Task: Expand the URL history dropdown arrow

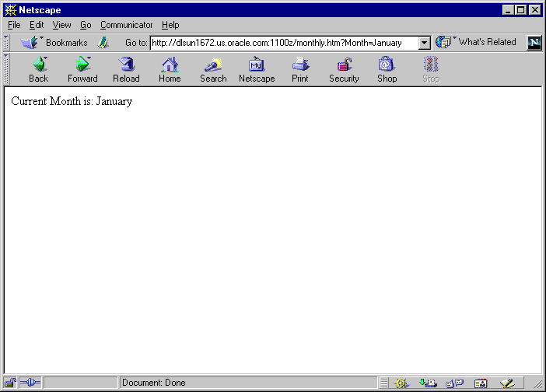Action: [x=424, y=43]
